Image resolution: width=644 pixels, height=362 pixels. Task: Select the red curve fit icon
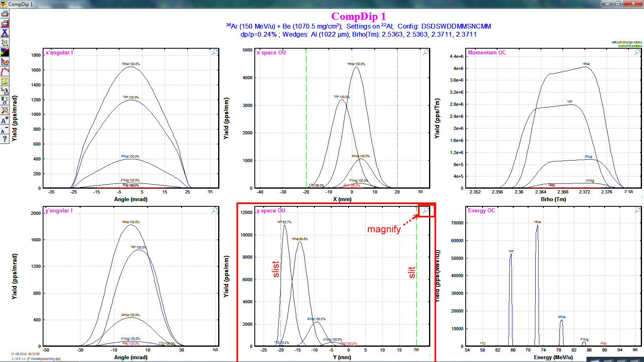4,71
